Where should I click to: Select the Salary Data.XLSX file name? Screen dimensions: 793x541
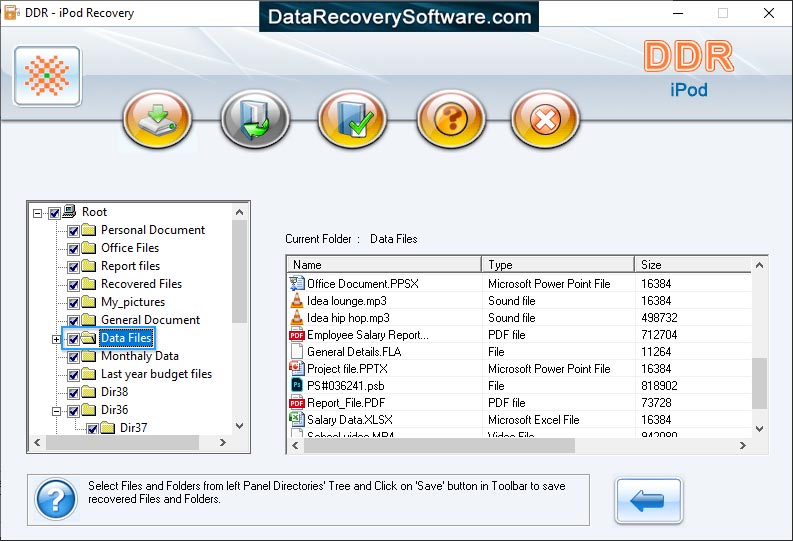point(349,420)
